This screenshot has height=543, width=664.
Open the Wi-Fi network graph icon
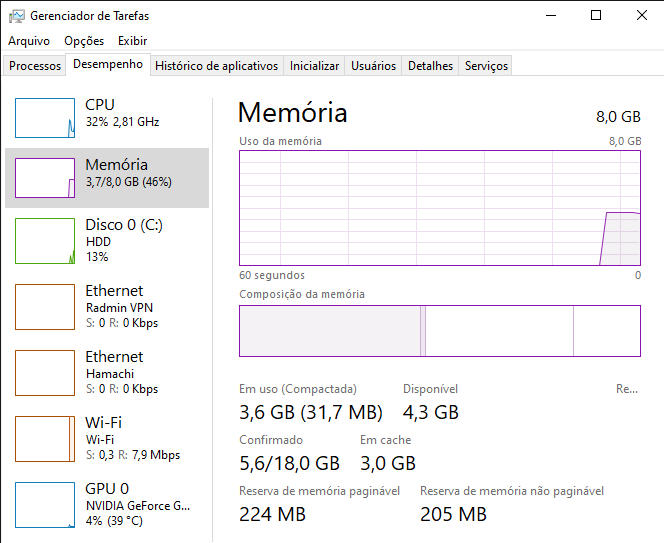point(45,439)
